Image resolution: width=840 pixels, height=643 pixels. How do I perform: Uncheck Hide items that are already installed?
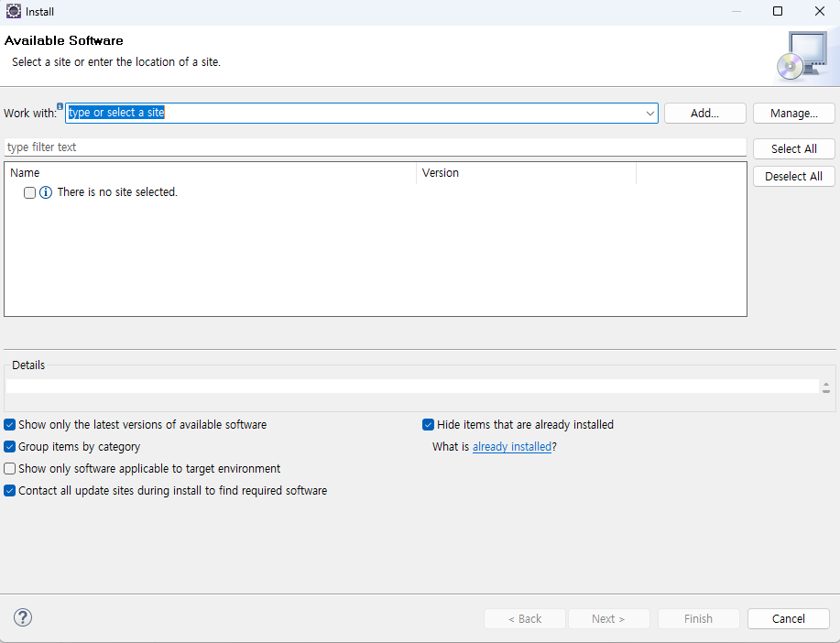pyautogui.click(x=428, y=425)
